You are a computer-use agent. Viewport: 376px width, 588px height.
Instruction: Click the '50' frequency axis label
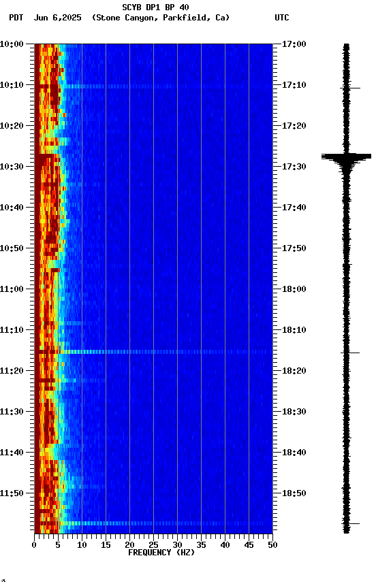pyautogui.click(x=272, y=545)
